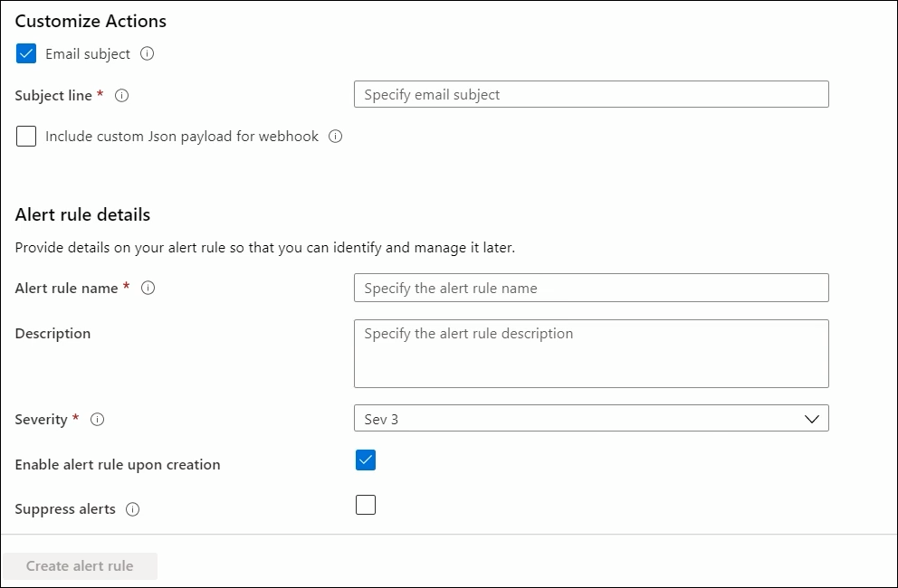Show info for Alert rule name
The width and height of the screenshot is (898, 588).
click(x=148, y=288)
